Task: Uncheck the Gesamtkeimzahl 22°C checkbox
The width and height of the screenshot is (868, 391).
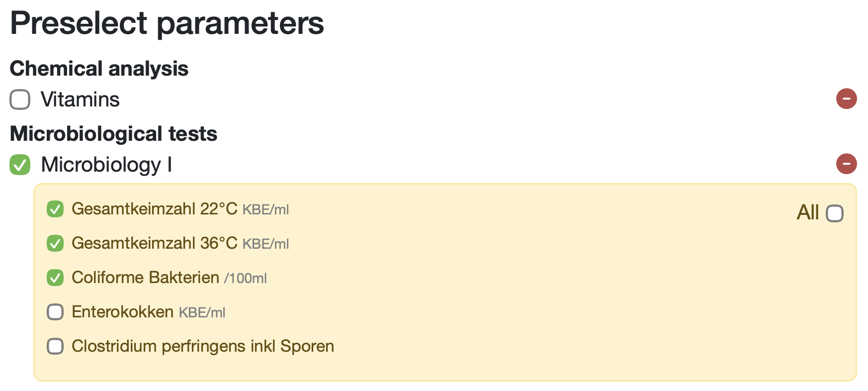Action: point(55,209)
